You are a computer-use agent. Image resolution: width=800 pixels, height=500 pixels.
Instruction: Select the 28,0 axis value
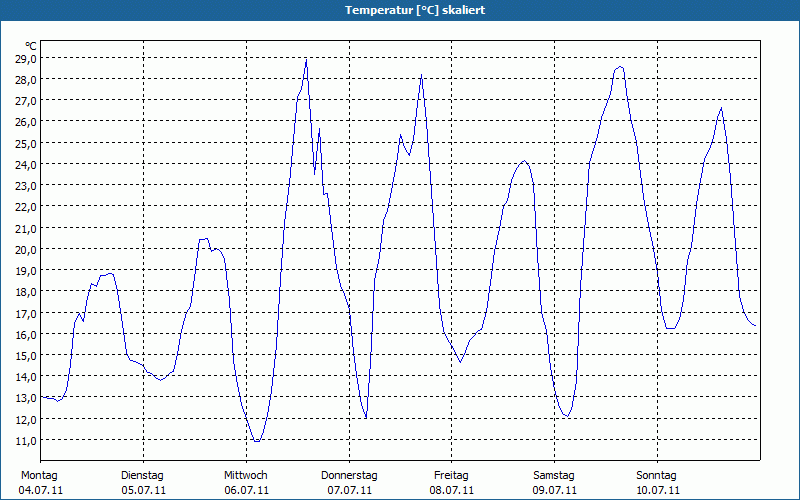tap(26, 80)
